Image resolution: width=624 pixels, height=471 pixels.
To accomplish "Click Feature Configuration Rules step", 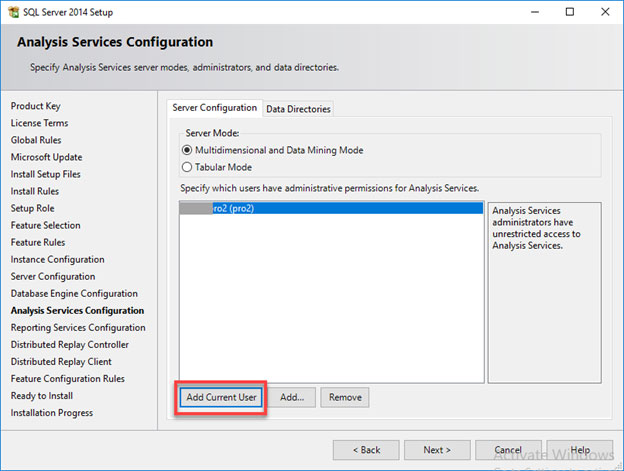I will click(68, 379).
